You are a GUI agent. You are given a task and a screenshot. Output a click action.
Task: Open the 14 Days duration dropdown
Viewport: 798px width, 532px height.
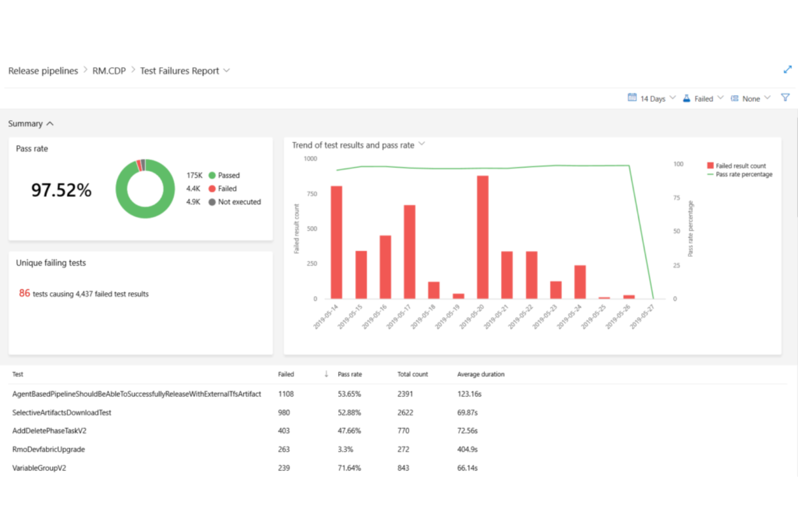(654, 98)
